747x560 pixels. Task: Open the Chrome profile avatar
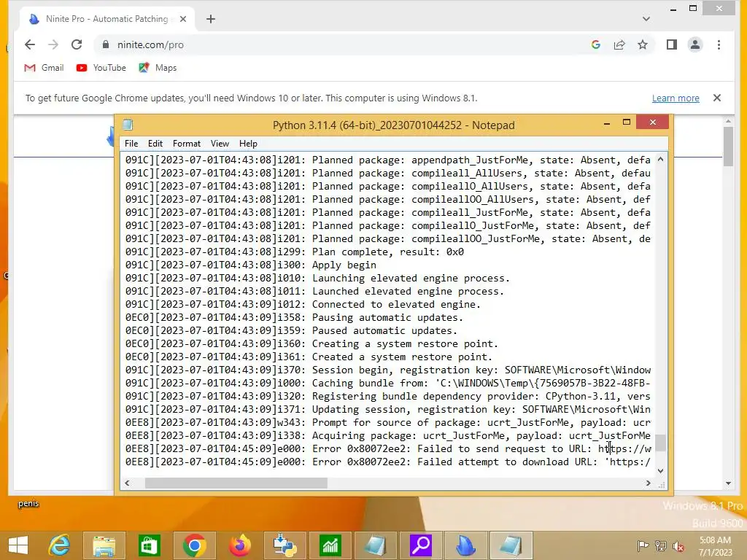(695, 44)
